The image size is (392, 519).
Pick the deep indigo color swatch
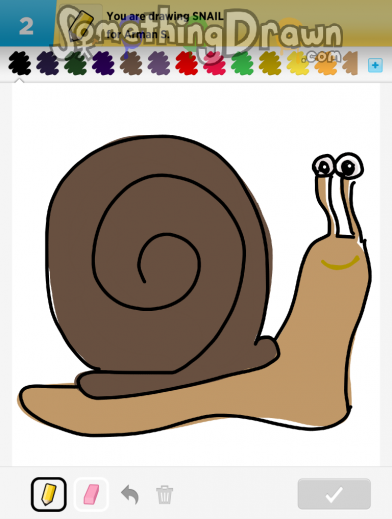coord(103,63)
